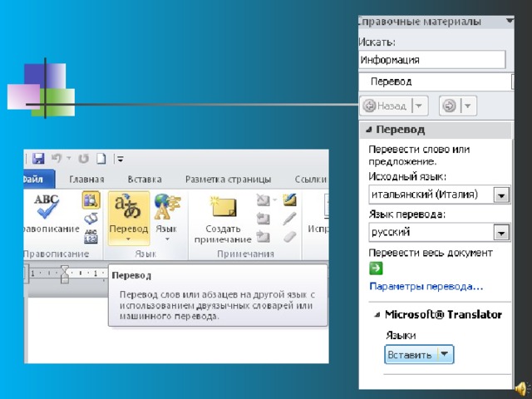Image resolution: width=532 pixels, height=399 pixels.
Task: Click green arrow to translate whole document
Action: [376, 268]
